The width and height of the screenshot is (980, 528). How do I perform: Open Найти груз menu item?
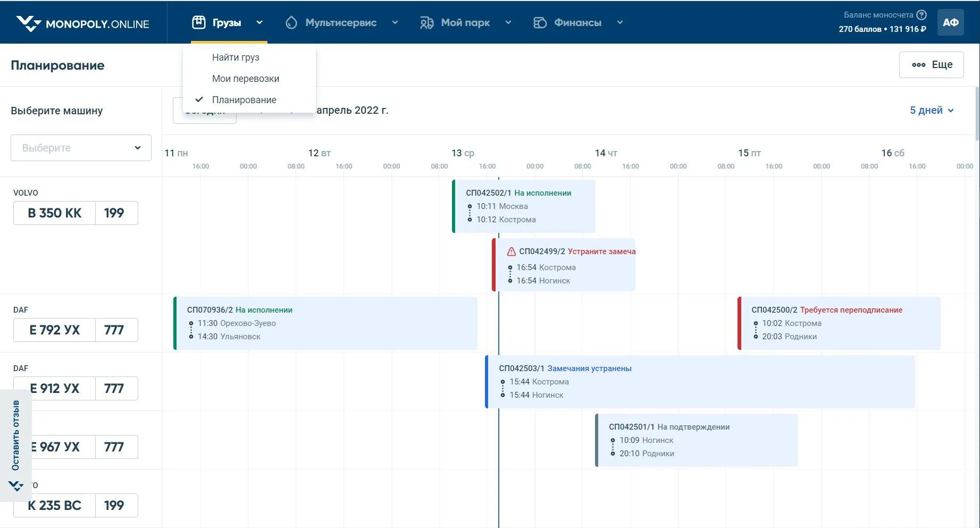[236, 57]
